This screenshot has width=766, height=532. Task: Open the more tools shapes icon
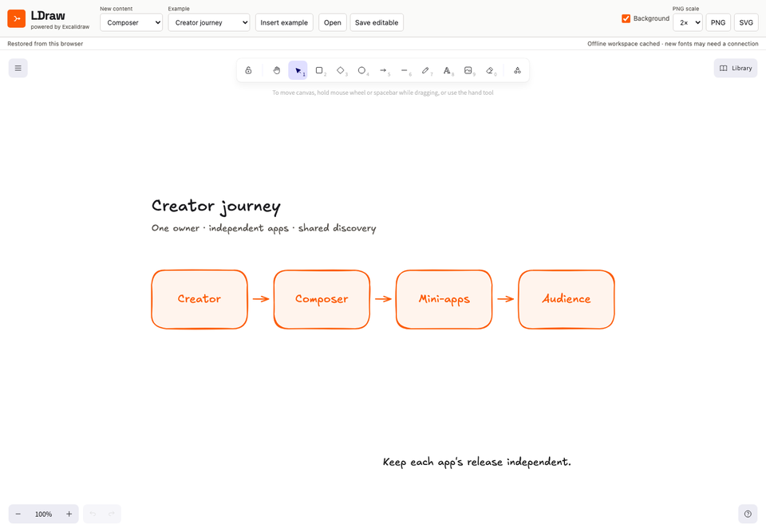pyautogui.click(x=517, y=70)
